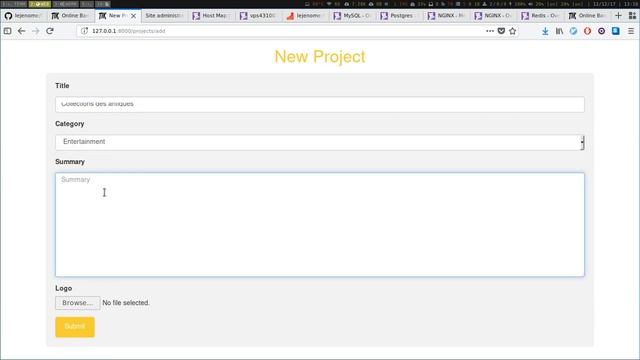The height and width of the screenshot is (360, 640).
Task: Click the dark circular extension icon
Action: (x=602, y=31)
